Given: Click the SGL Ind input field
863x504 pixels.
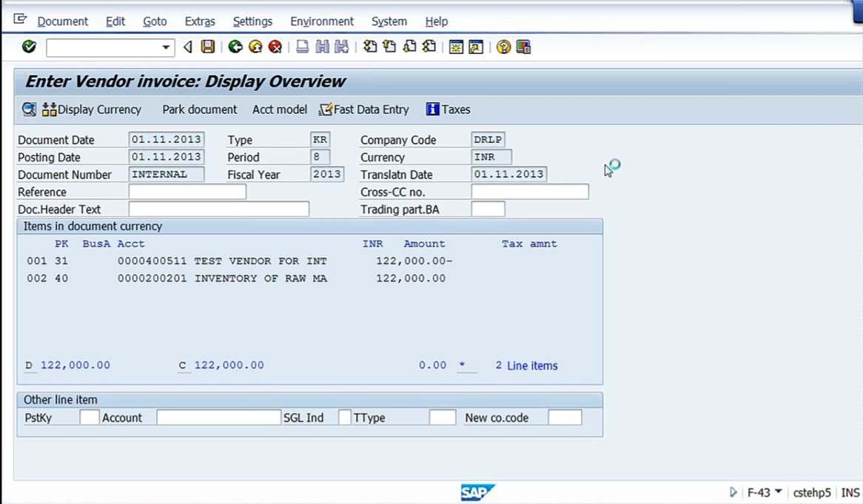Looking at the screenshot, I should click(x=345, y=417).
